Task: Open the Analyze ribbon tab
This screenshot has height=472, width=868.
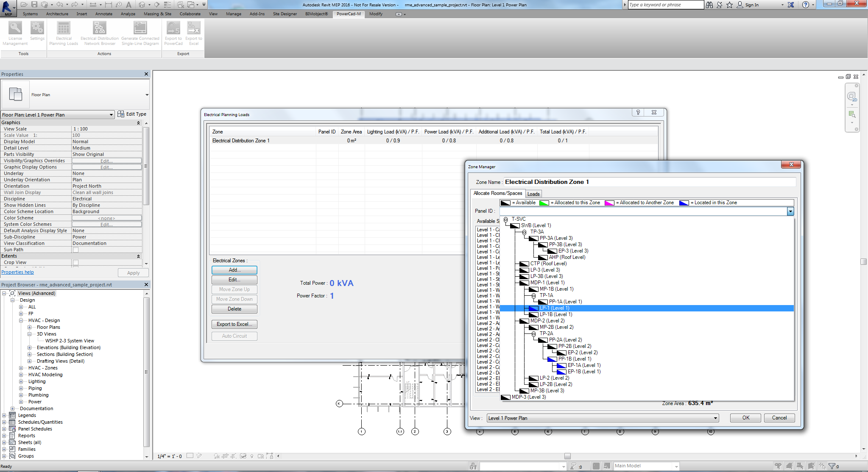Action: [x=128, y=14]
